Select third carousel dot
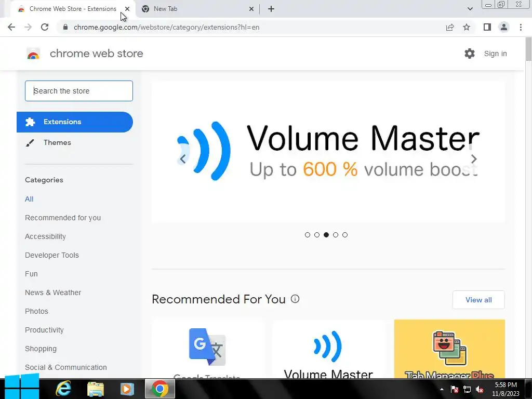 tap(326, 235)
